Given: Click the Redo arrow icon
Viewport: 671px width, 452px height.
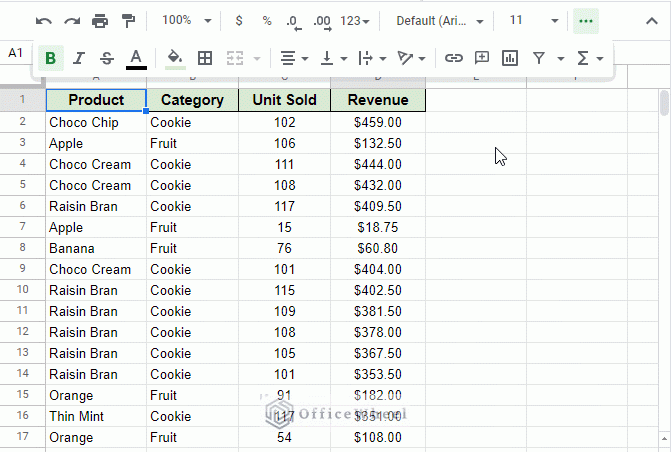Looking at the screenshot, I should coord(72,21).
